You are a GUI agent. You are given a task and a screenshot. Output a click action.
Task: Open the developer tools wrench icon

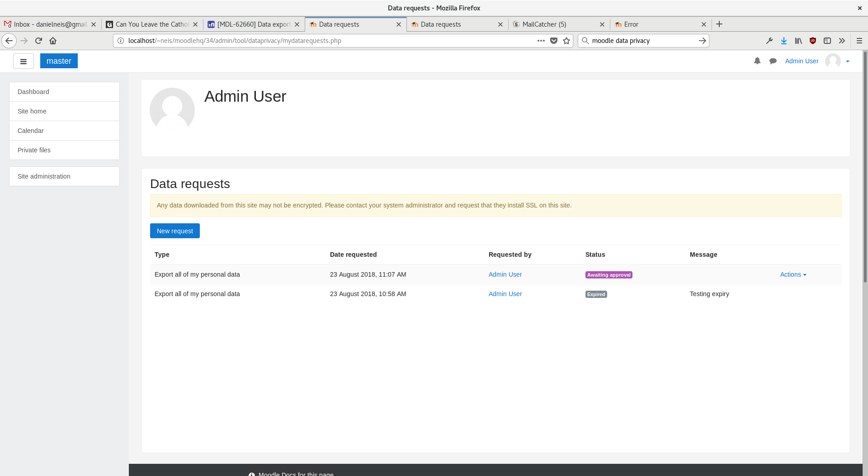769,41
